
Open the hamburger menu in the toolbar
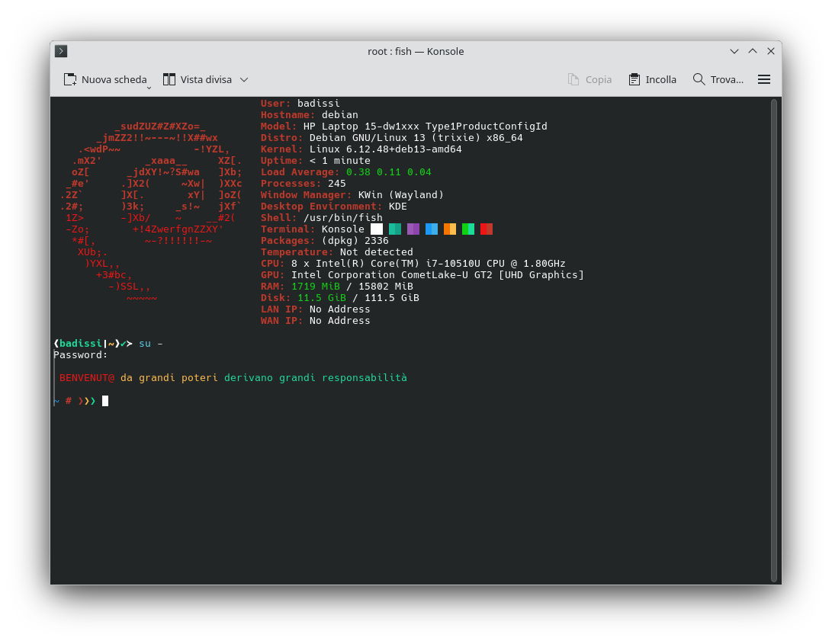(764, 79)
